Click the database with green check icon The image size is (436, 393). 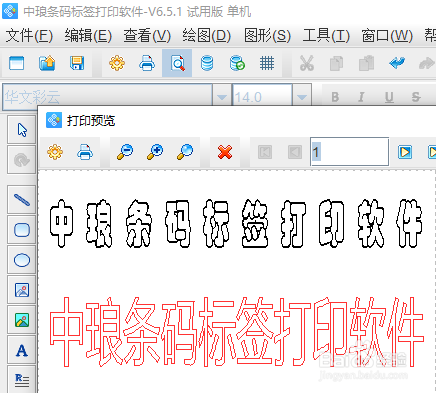tap(237, 63)
